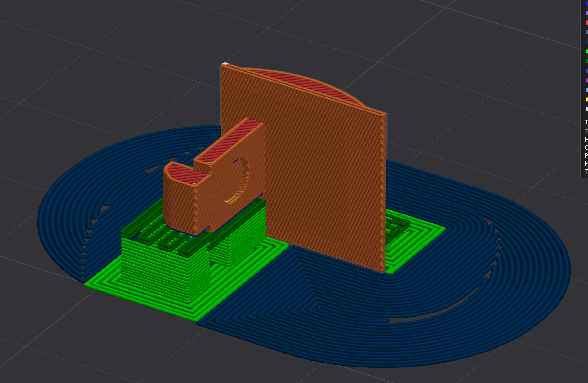Image resolution: width=588 pixels, height=383 pixels.
Task: Click the white seam marker on wall corner
Action: point(225,64)
